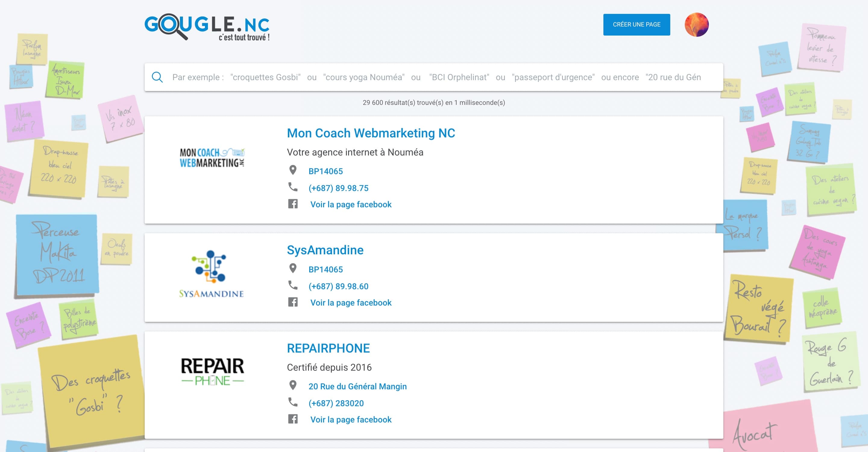
Task: Click Facebook icon in REPAIRPHONE card
Action: point(292,419)
